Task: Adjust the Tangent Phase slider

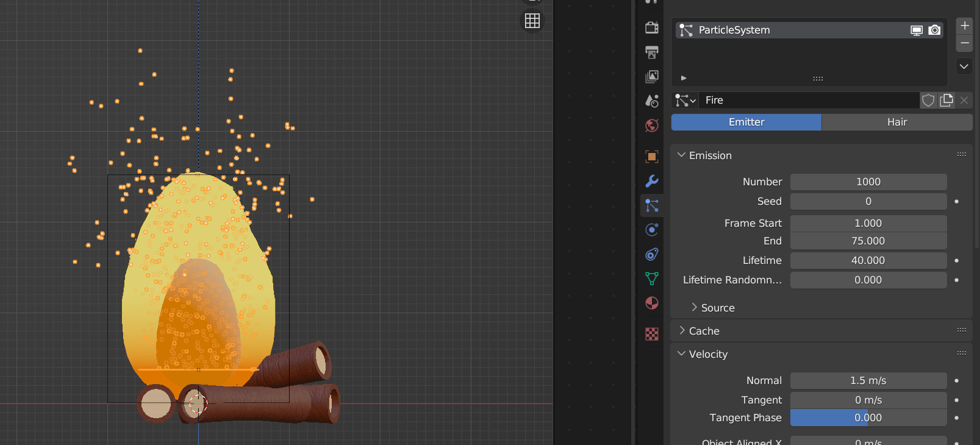Action: 868,418
